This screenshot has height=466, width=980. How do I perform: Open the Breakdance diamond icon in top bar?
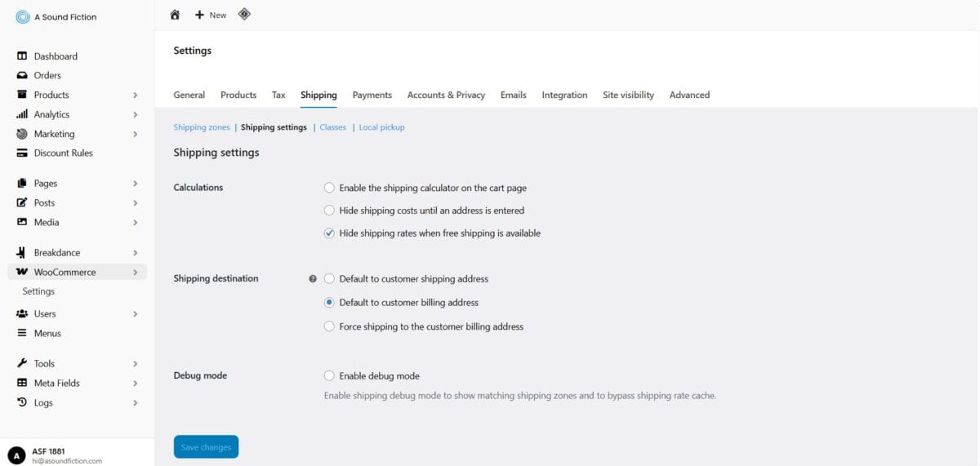pos(244,14)
